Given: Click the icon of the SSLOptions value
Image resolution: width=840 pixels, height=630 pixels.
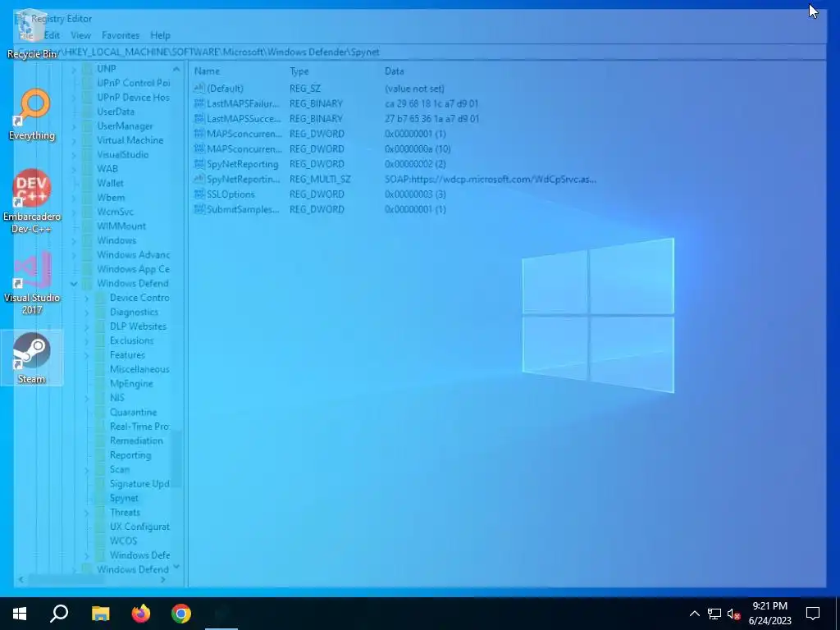Looking at the screenshot, I should [x=199, y=194].
